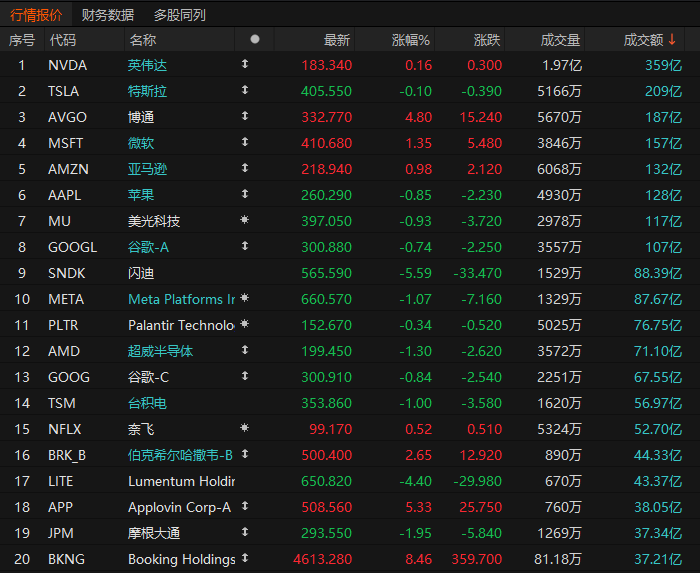Toggle sort arrow on 成交额 header

point(672,40)
